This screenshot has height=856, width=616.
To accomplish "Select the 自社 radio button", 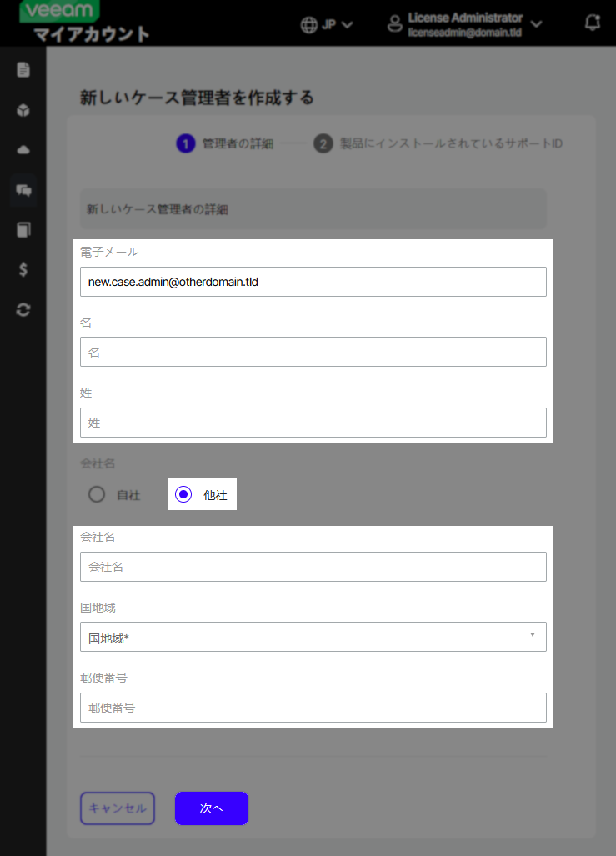I will tap(97, 494).
